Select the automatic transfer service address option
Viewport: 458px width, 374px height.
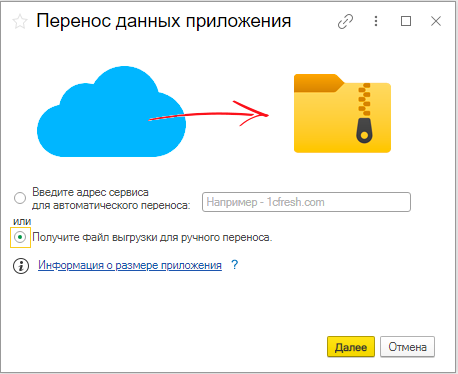point(20,198)
